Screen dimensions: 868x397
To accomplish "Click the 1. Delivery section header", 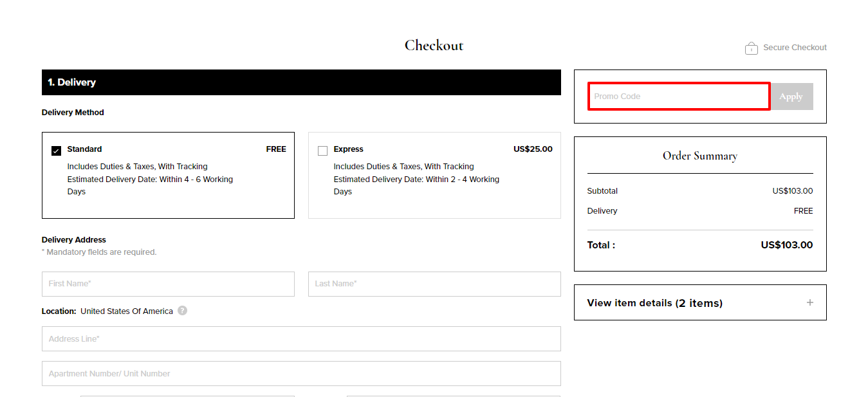I will click(x=301, y=82).
